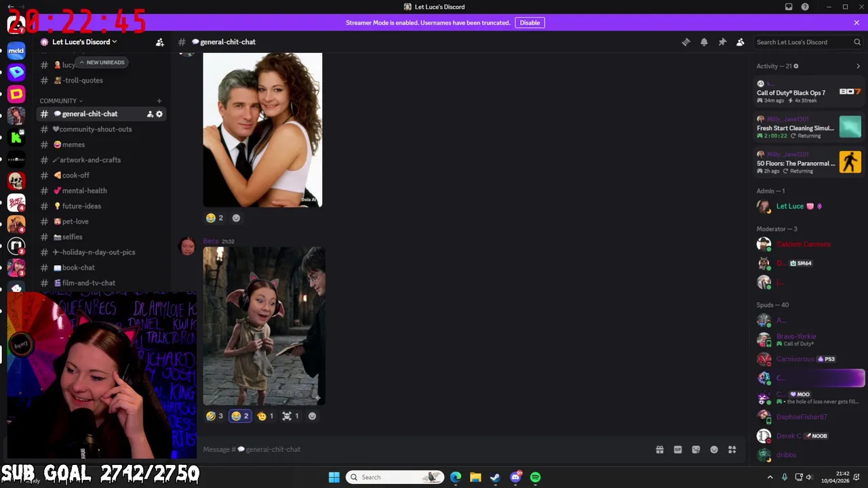Add a channel to COMMUNITY category
The width and height of the screenshot is (868, 488).
(159, 101)
